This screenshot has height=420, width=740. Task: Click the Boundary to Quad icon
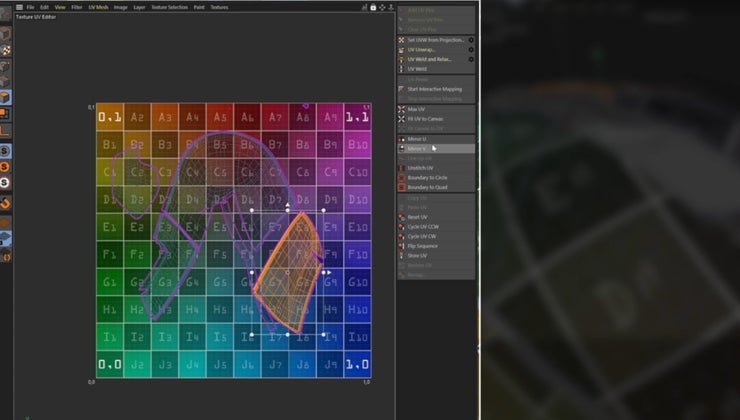(402, 187)
